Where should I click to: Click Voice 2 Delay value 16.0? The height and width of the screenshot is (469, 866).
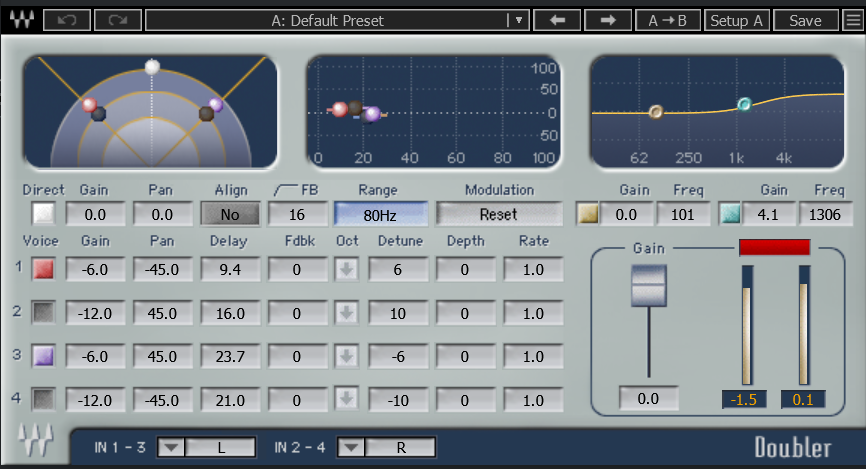click(x=230, y=313)
